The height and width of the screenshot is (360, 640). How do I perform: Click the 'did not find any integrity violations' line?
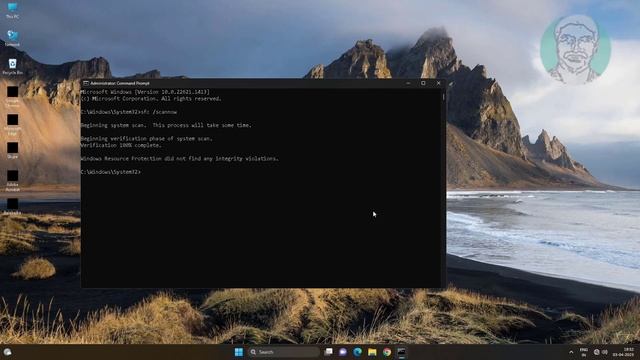click(x=180, y=159)
